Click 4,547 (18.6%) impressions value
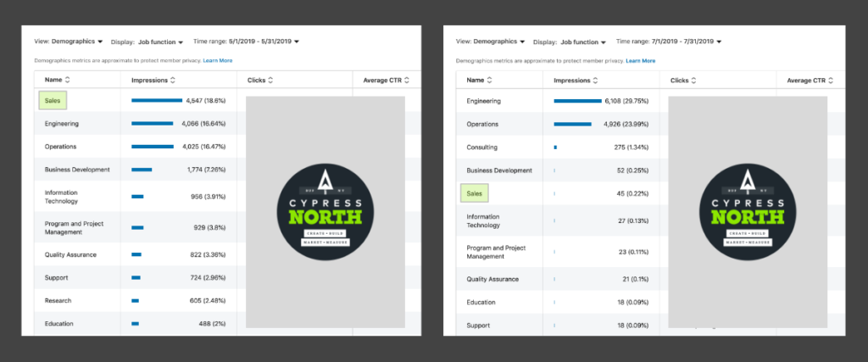868x362 pixels. [x=206, y=101]
